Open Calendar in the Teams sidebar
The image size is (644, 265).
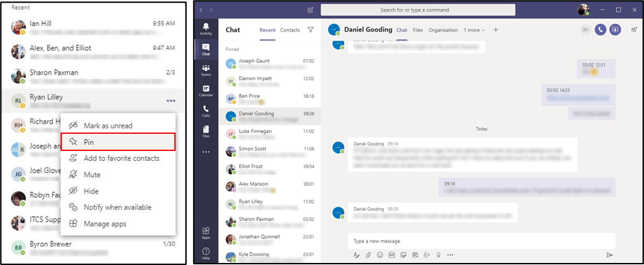206,91
